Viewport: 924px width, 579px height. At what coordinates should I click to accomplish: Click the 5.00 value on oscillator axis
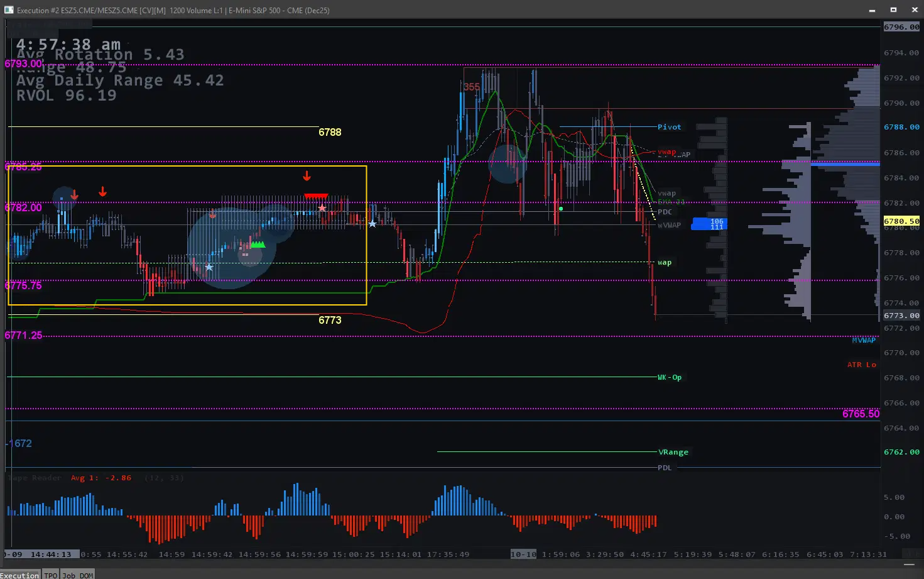[x=894, y=497]
